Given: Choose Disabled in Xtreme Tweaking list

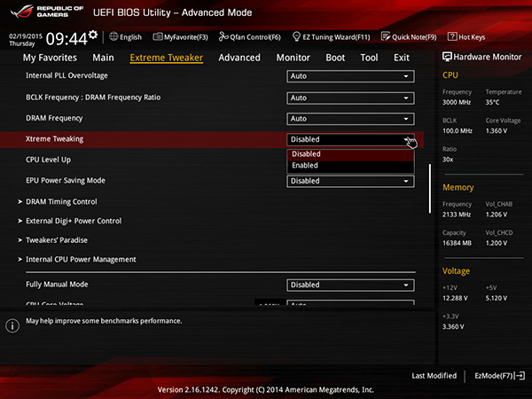Looking at the screenshot, I should pyautogui.click(x=350, y=154).
